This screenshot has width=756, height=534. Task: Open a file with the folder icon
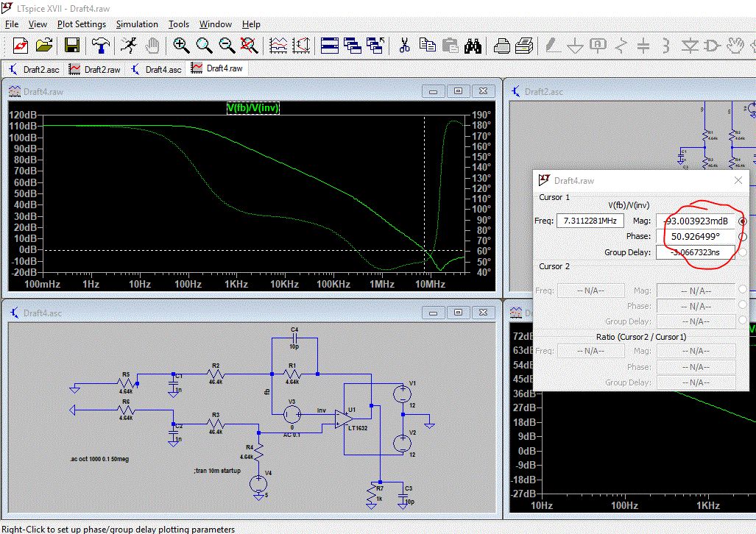coord(44,46)
